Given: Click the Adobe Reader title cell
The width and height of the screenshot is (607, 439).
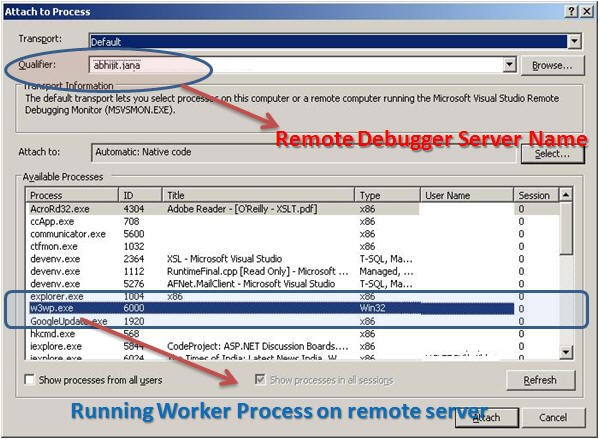Looking at the screenshot, I should (x=242, y=209).
